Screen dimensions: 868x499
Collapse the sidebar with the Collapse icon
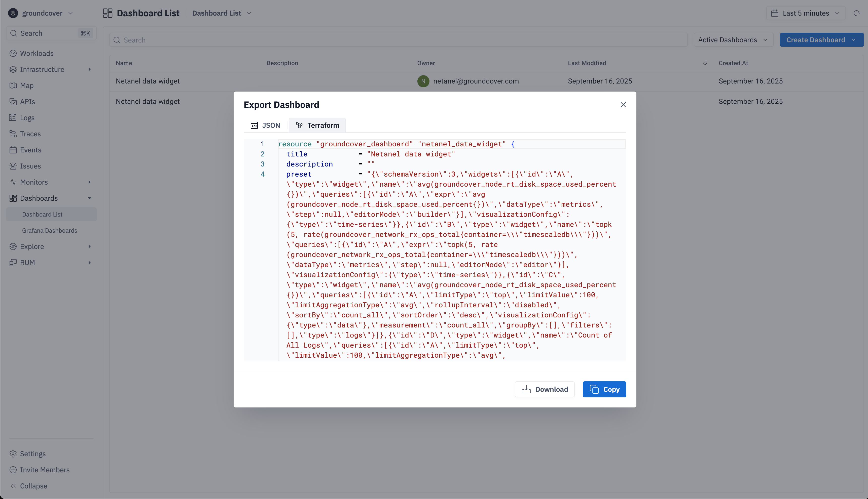[13, 486]
